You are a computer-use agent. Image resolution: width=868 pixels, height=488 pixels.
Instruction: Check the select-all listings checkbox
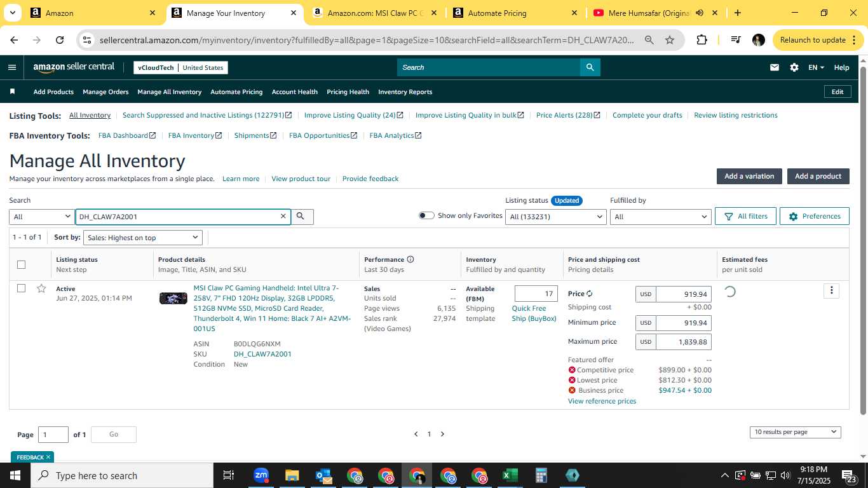pyautogui.click(x=21, y=264)
